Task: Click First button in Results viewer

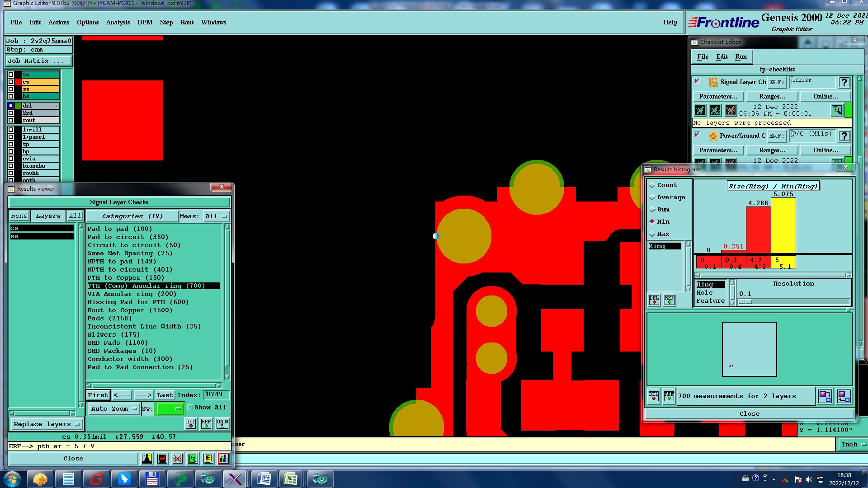Action: click(x=98, y=395)
